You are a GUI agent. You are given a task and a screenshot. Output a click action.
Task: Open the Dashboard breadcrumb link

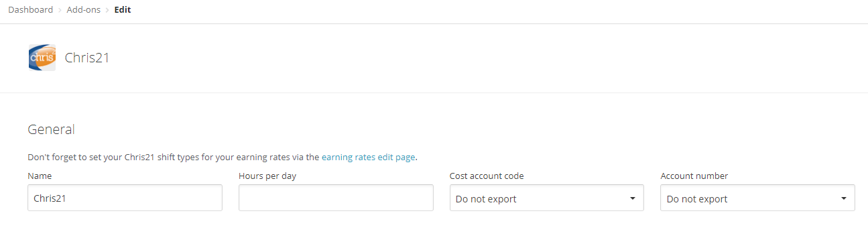tap(30, 10)
